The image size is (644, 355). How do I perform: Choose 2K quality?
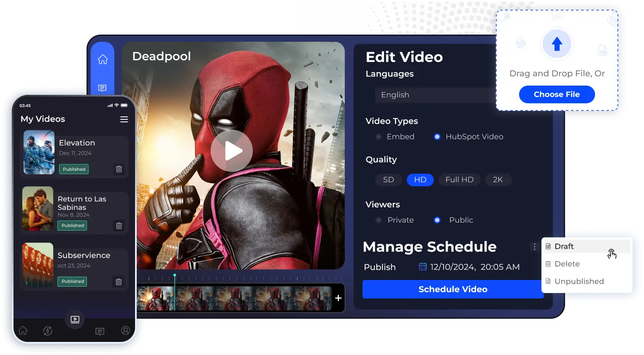[498, 180]
